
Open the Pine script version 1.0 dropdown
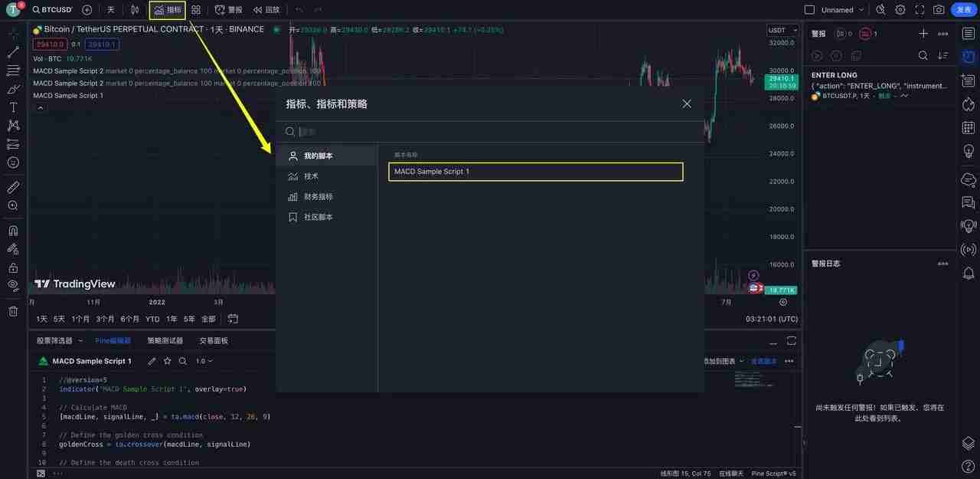(x=204, y=360)
